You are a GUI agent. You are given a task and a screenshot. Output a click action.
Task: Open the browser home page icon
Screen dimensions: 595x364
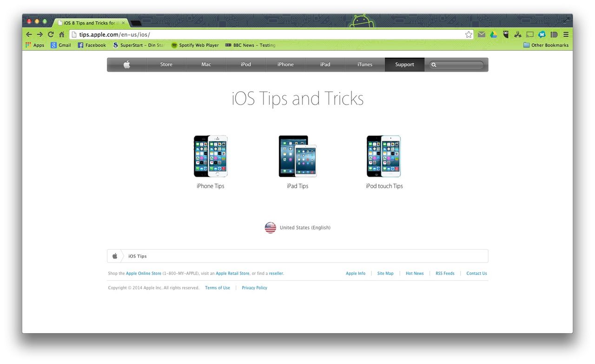point(61,34)
